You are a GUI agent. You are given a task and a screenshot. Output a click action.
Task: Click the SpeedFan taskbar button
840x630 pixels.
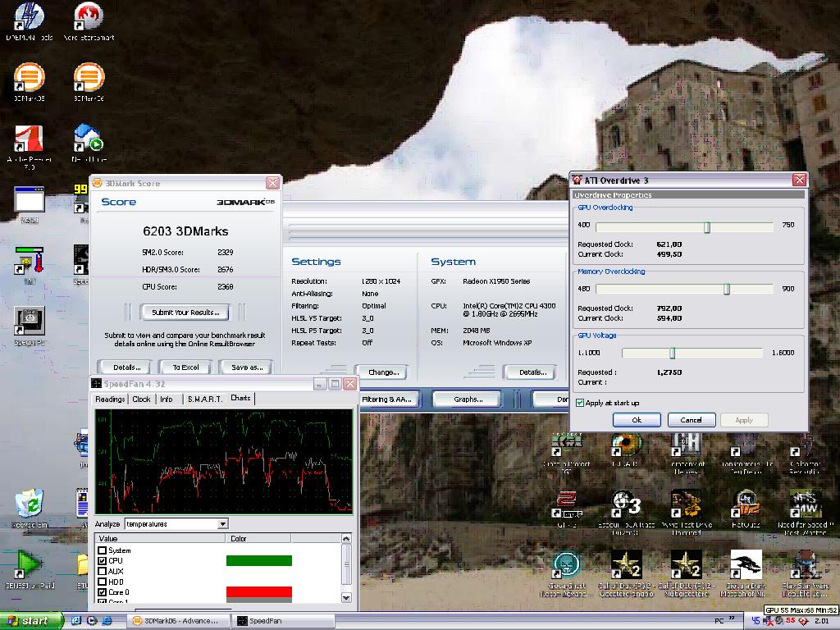[x=285, y=621]
